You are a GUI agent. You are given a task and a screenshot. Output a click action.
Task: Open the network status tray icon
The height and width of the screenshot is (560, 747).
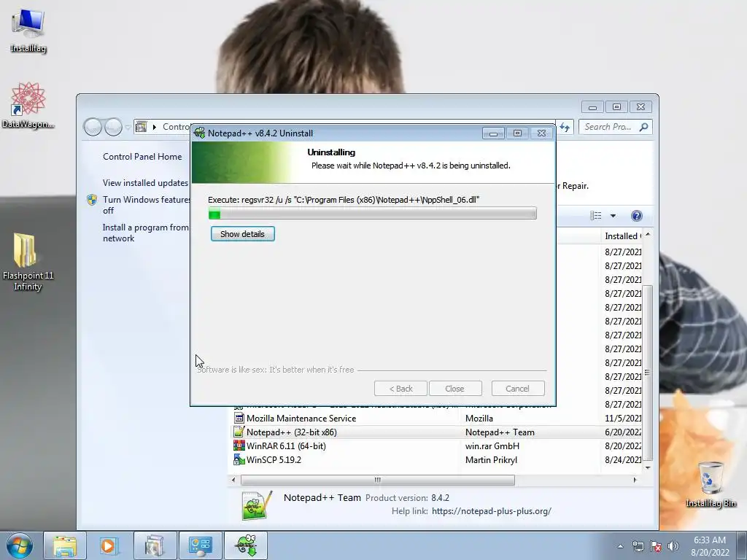pos(638,546)
